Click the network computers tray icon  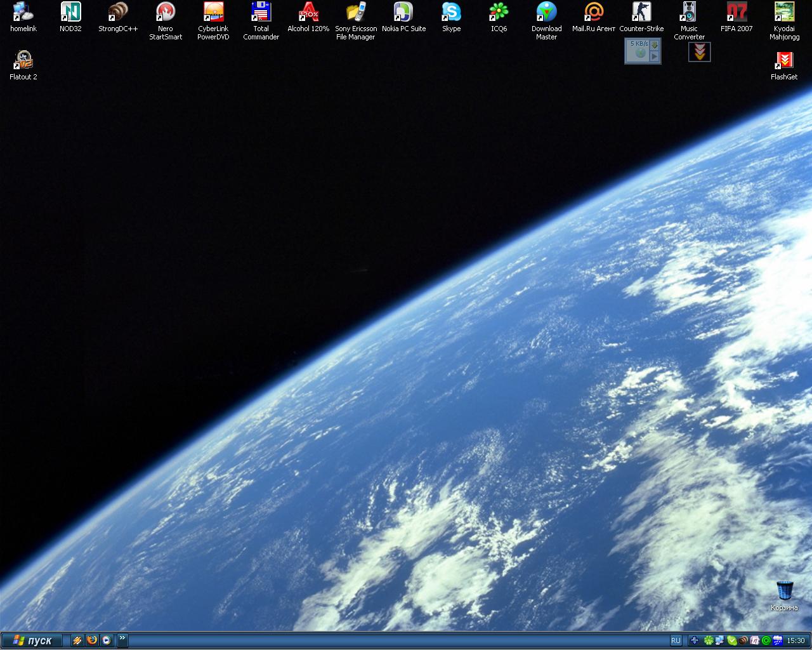(720, 640)
